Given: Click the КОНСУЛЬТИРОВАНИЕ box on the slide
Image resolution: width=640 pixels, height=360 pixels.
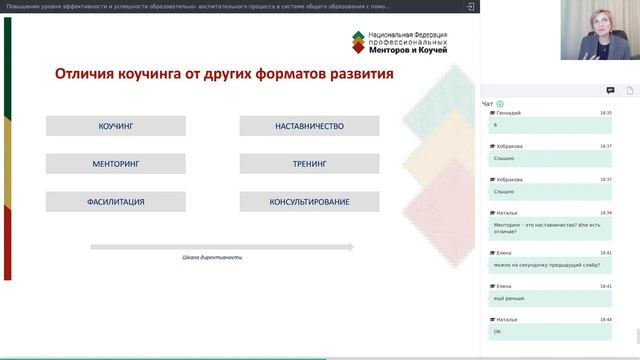Looking at the screenshot, I should pos(309,202).
